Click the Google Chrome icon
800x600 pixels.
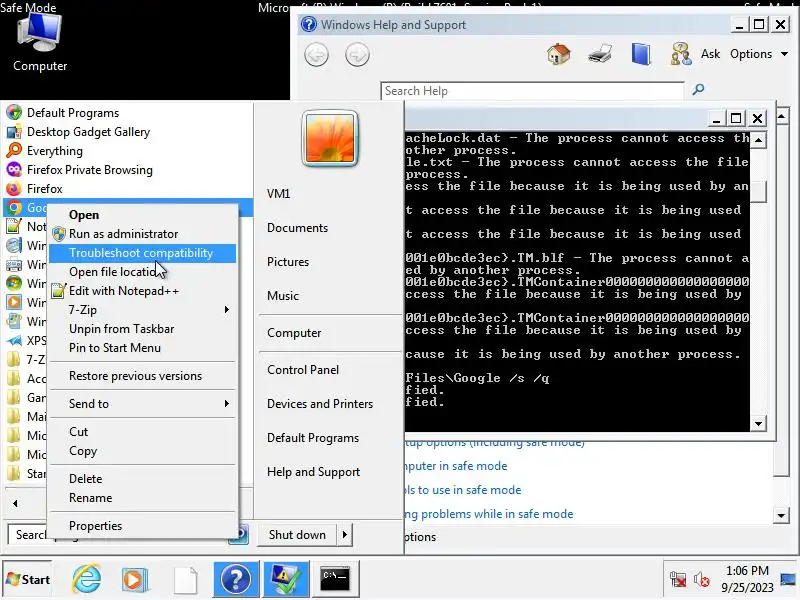click(x=14, y=208)
